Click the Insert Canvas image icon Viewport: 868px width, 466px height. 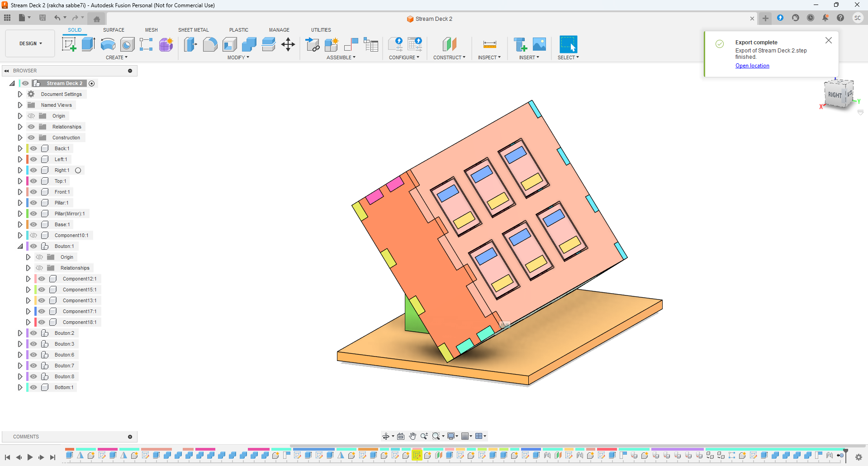[539, 44]
